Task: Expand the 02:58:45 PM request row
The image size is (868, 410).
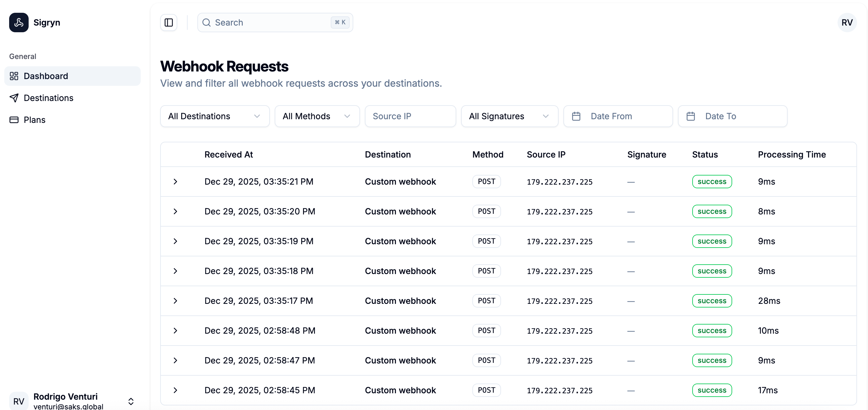Action: click(175, 390)
